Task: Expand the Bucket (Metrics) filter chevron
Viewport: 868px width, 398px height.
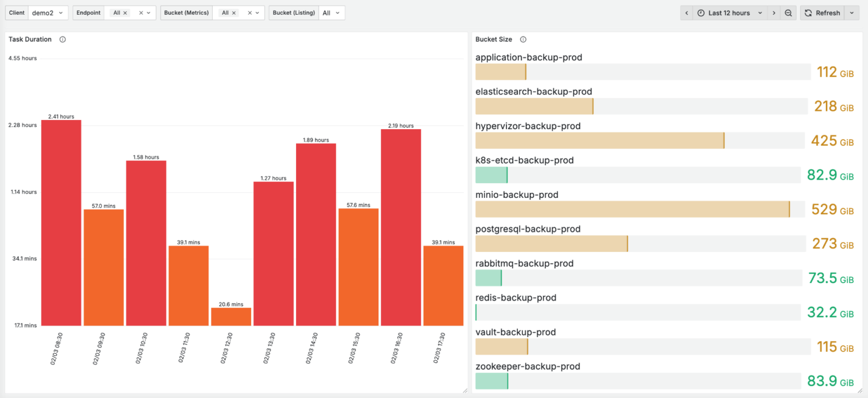Action: 257,13
